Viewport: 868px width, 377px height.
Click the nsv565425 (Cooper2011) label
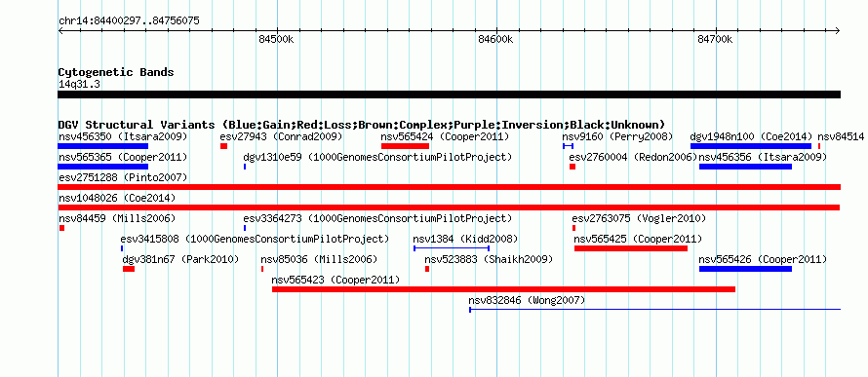638,240
